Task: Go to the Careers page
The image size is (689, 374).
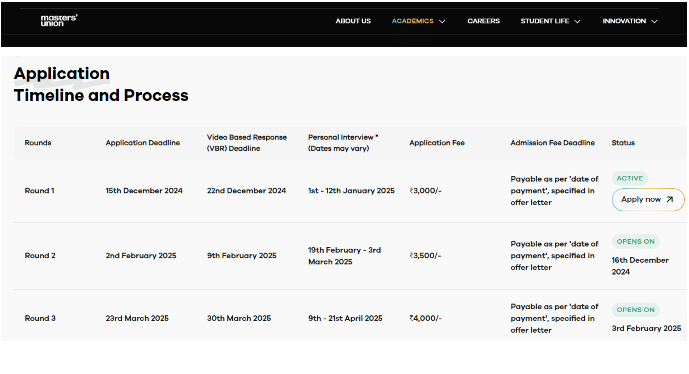Action: click(483, 21)
